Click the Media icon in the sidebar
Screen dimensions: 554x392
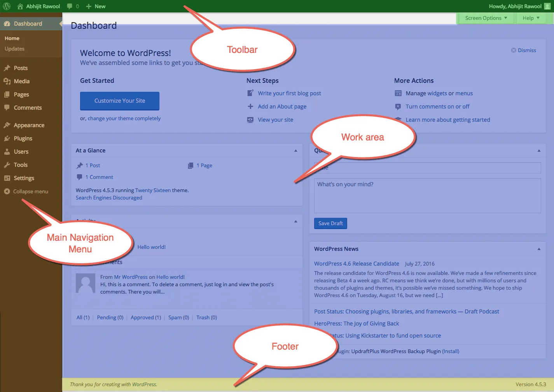tap(7, 81)
